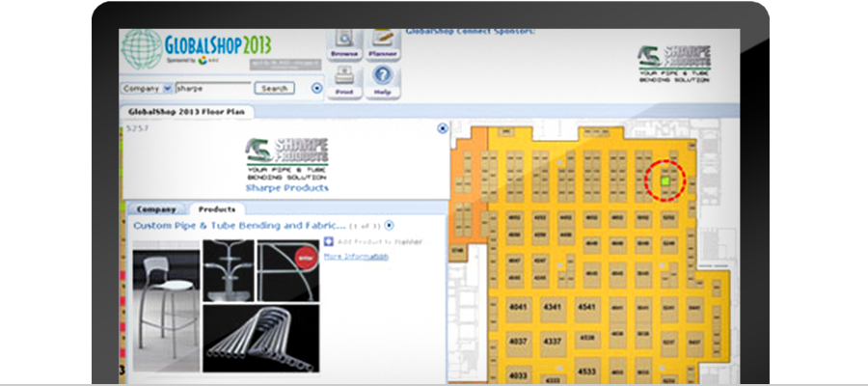Click the Add Product to Planner icon
Screen dimensions: 868x386
[328, 241]
